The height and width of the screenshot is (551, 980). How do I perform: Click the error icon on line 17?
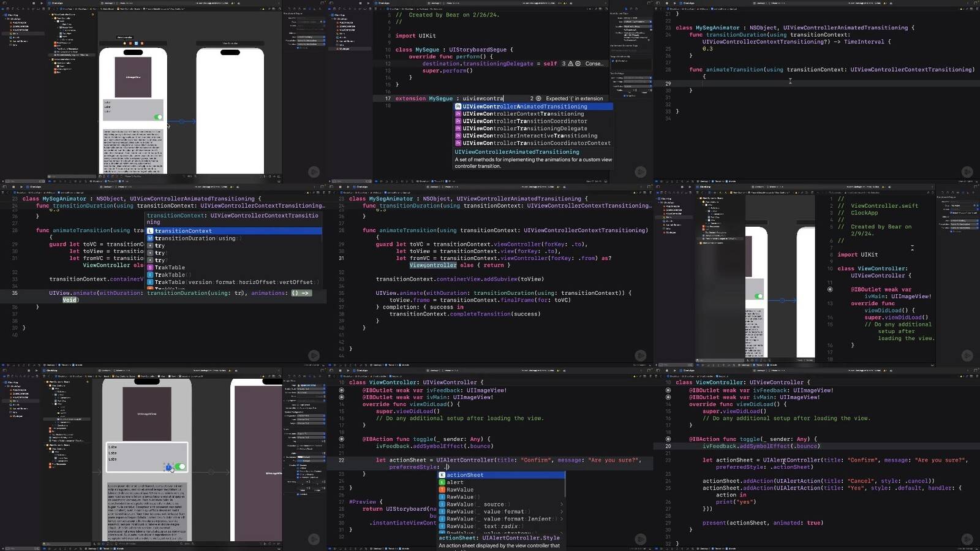[x=538, y=99]
